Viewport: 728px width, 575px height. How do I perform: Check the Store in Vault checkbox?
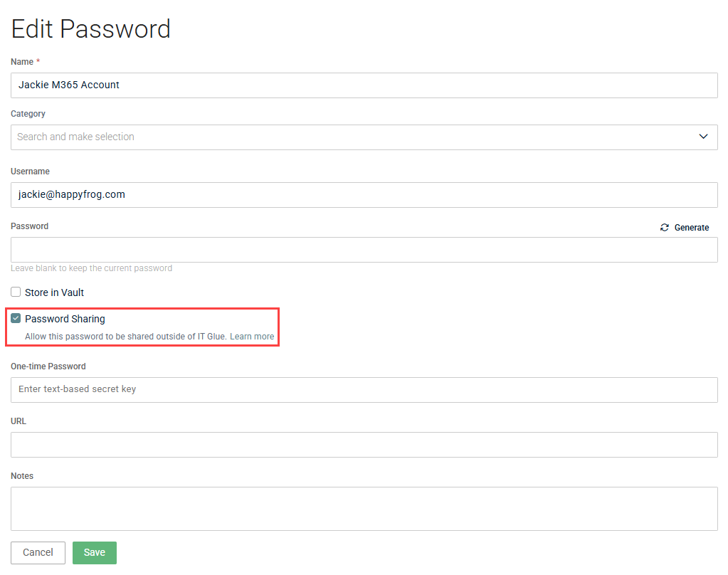pos(16,292)
